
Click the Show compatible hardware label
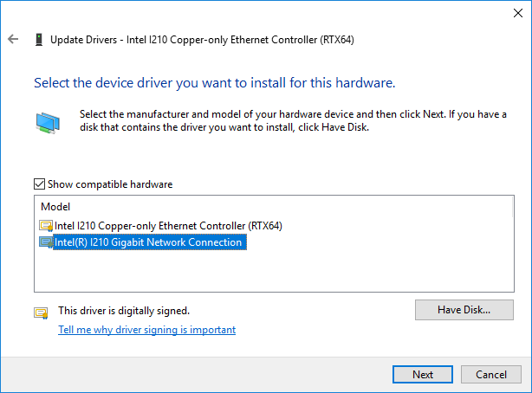click(109, 184)
